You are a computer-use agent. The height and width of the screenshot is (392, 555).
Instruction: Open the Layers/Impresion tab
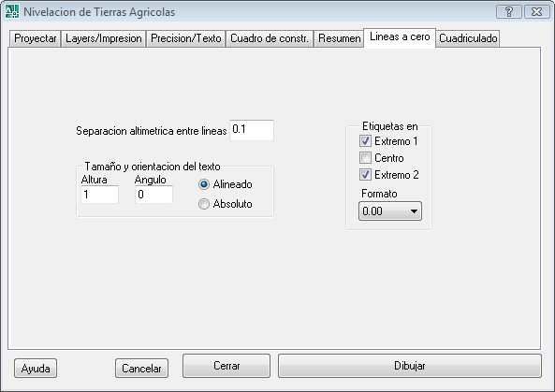pos(103,38)
